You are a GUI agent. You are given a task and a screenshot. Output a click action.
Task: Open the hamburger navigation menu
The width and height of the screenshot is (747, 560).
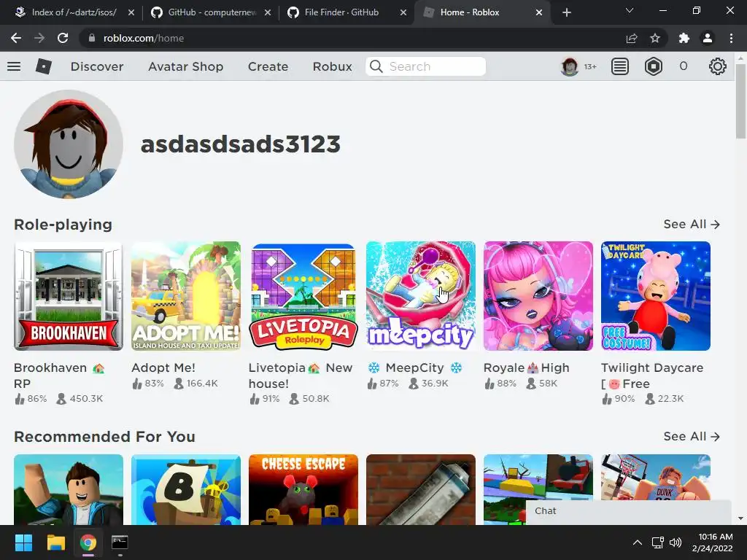point(14,66)
